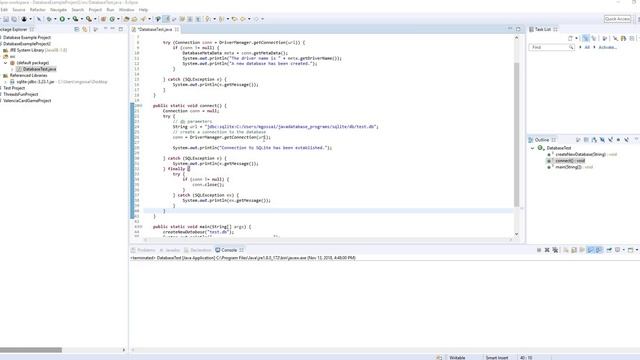640x360 pixels.
Task: Click the New Java Package toolbar icon
Action: [103, 19]
